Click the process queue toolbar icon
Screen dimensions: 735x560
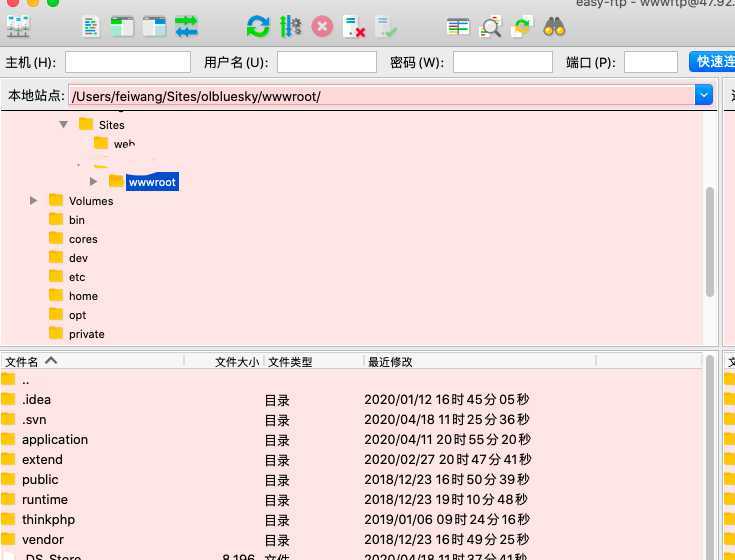click(x=291, y=27)
